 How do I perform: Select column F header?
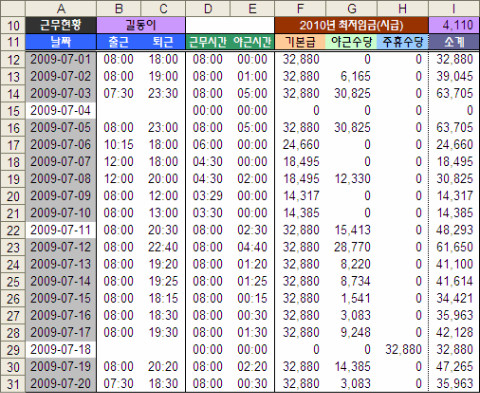click(300, 9)
